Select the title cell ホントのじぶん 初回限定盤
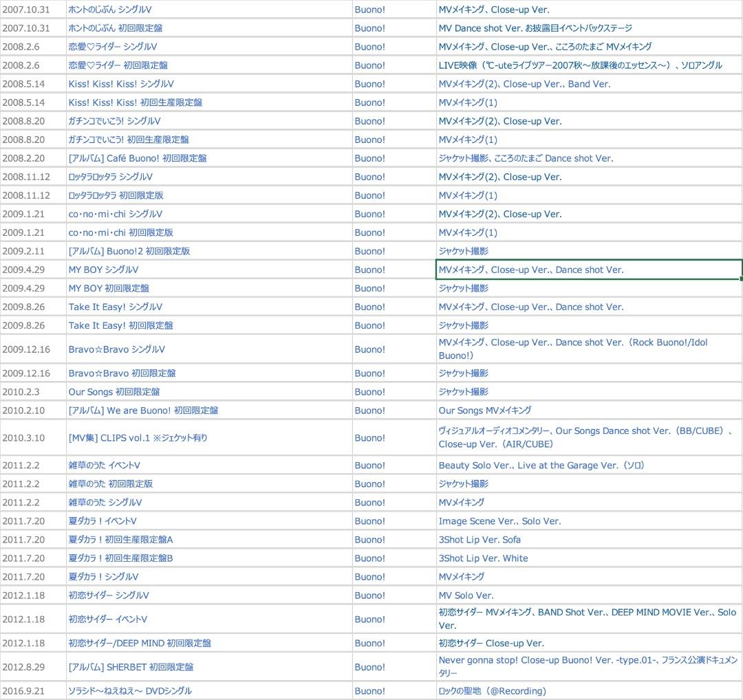The height and width of the screenshot is (700, 743). click(209, 28)
